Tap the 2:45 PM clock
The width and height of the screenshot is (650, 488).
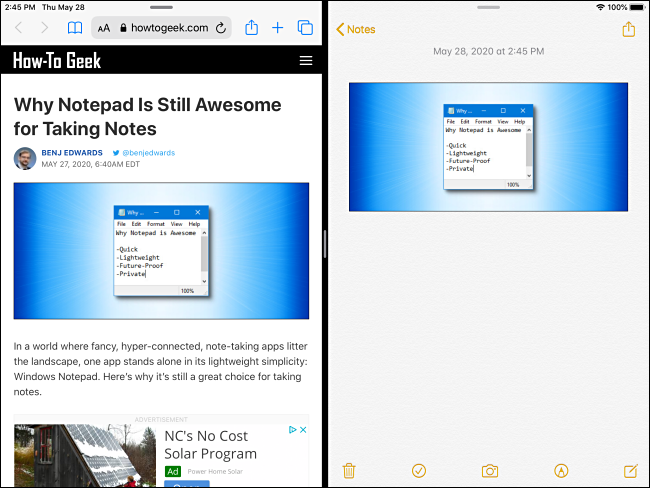click(x=20, y=7)
